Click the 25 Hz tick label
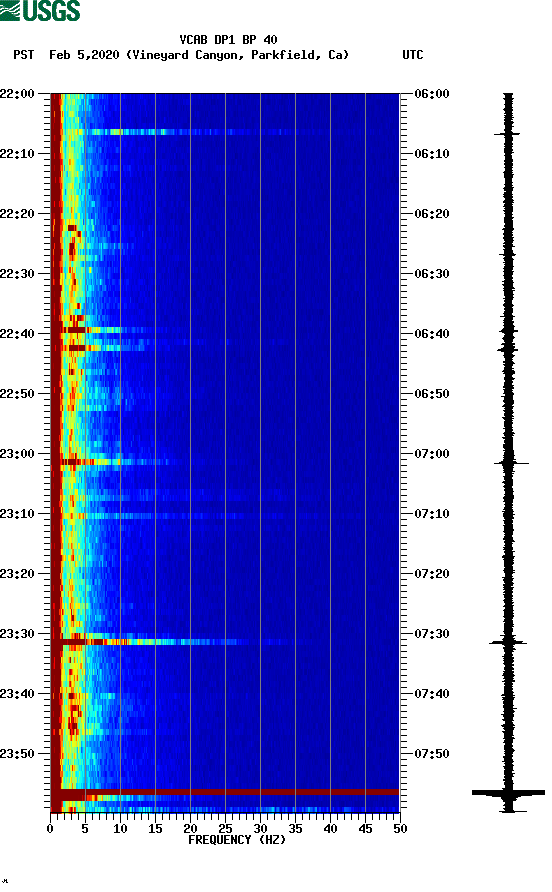The width and height of the screenshot is (552, 892). point(225,829)
